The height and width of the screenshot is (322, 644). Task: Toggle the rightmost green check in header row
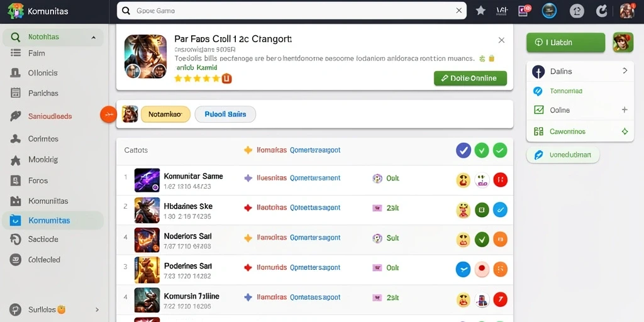coord(500,151)
